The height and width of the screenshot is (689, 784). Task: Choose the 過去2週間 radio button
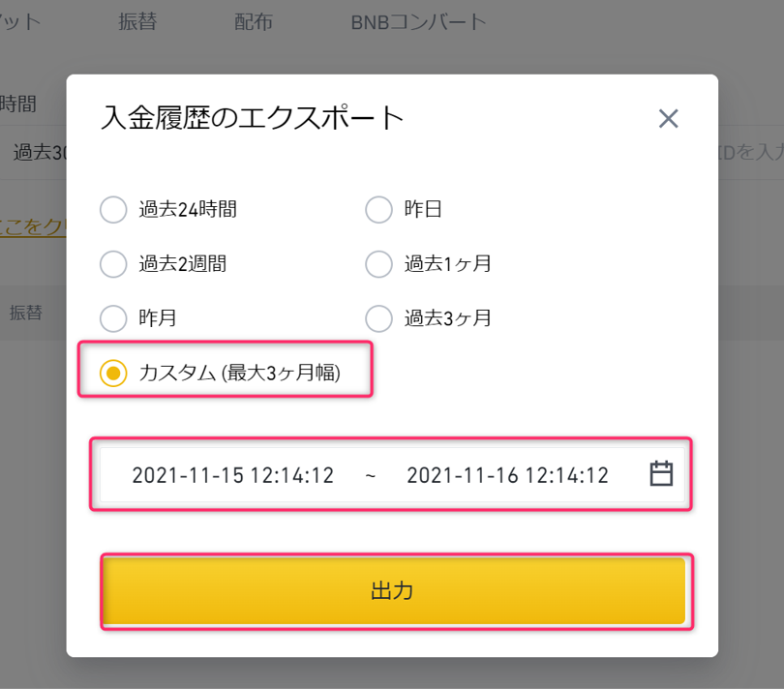tap(113, 264)
